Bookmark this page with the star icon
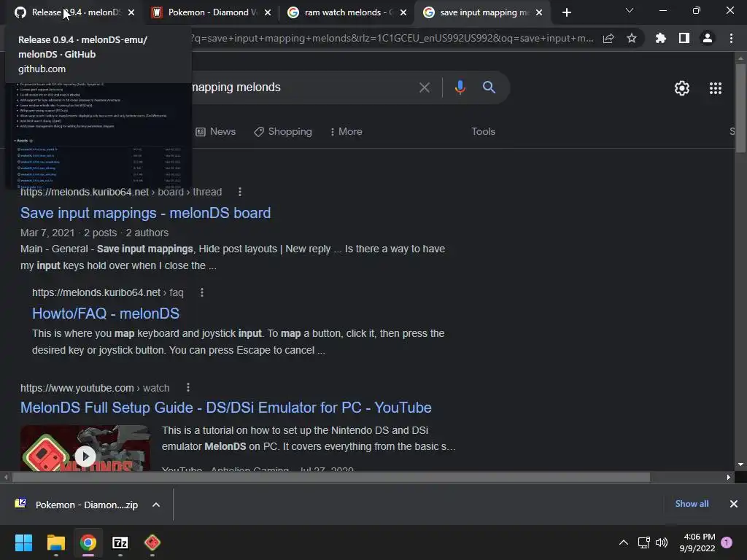 pyautogui.click(x=631, y=38)
